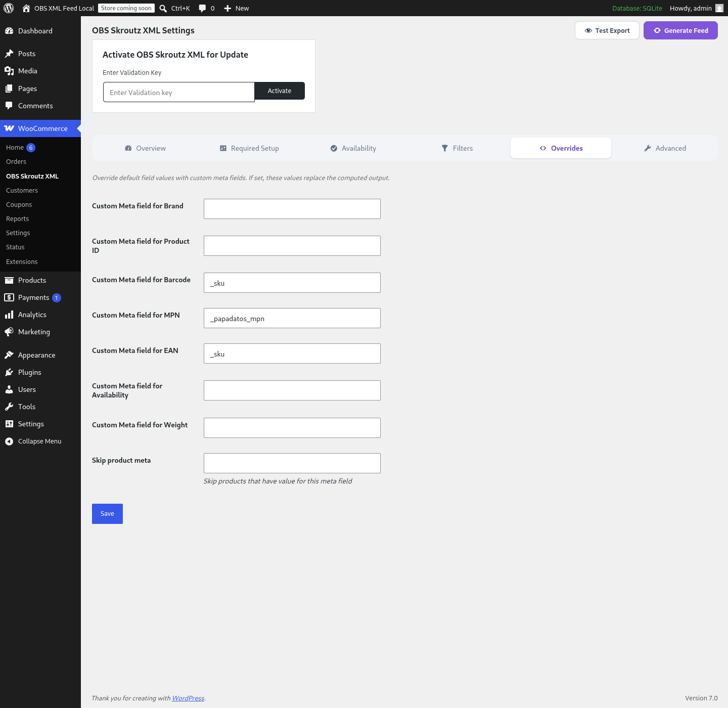This screenshot has width=728, height=708.
Task: Click the Barcode meta field input
Action: click(x=292, y=283)
